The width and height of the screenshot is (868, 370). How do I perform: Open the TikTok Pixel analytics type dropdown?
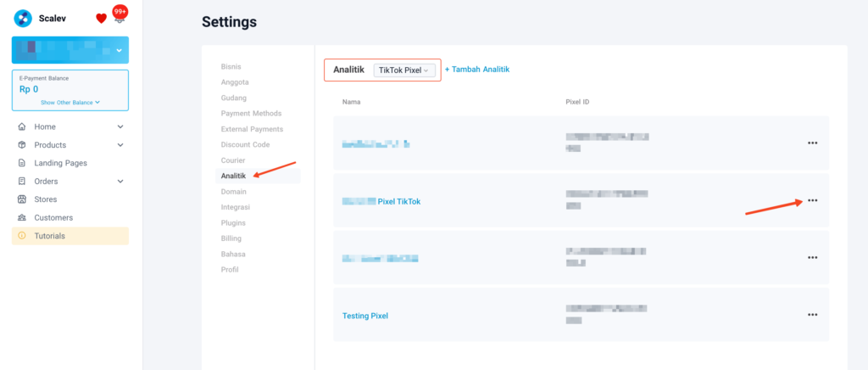coord(404,70)
